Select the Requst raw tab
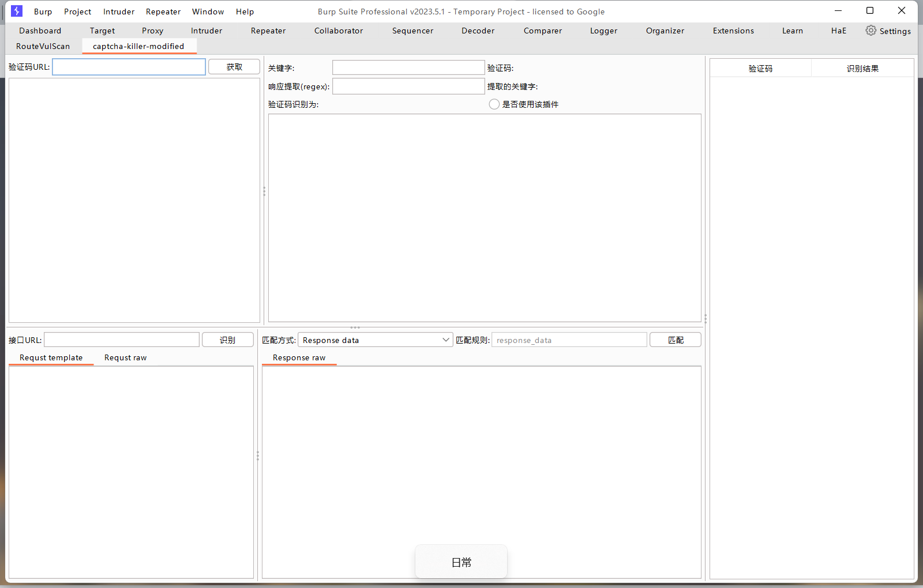 (125, 357)
